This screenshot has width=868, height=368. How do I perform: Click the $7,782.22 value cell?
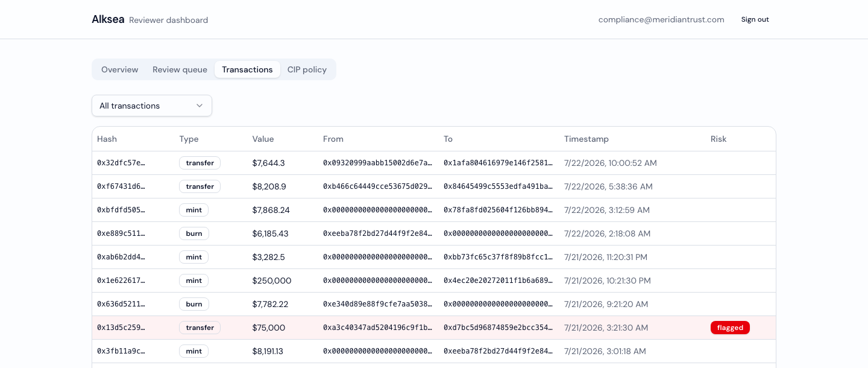tap(271, 304)
